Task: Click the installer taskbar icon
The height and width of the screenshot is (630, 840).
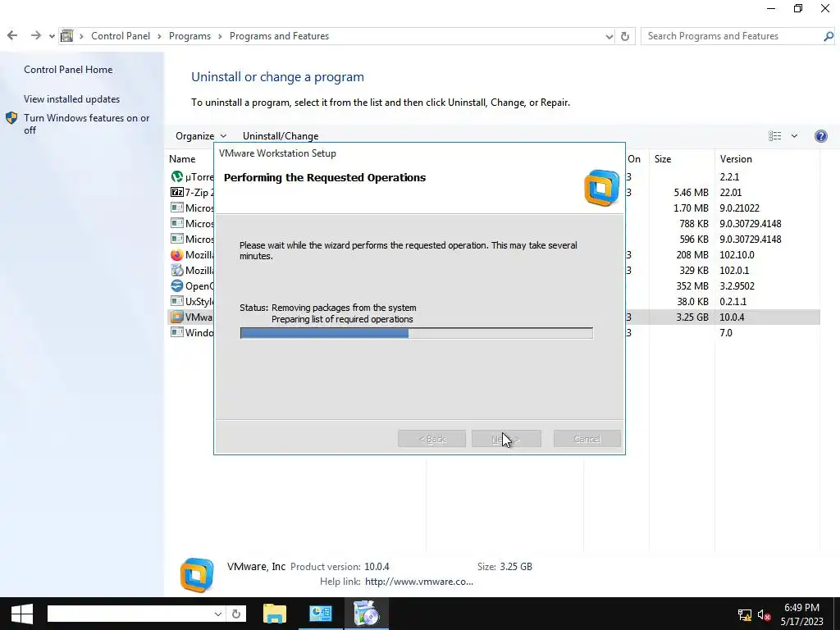Action: [x=367, y=614]
